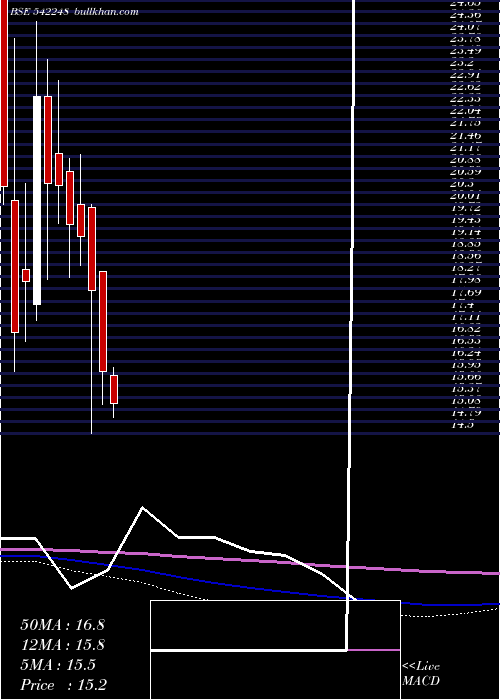Click the 22.04 price axis label
This screenshot has height=700, width=500.
[466, 111]
